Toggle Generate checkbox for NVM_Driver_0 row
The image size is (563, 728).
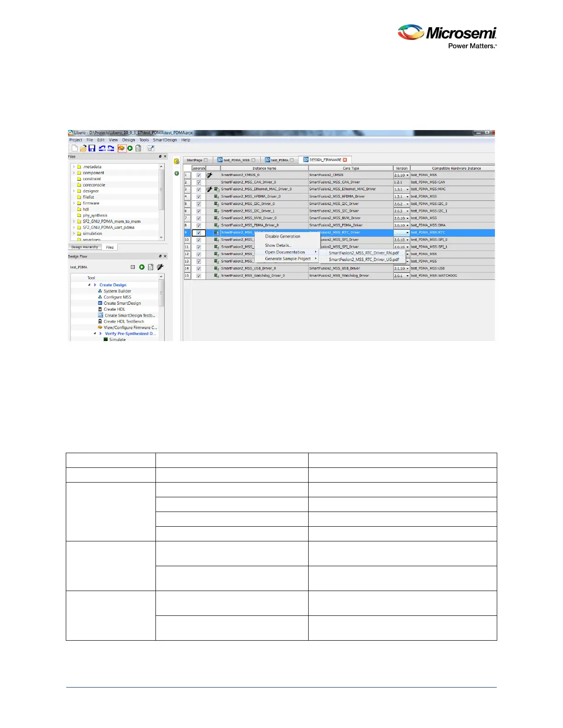click(199, 218)
